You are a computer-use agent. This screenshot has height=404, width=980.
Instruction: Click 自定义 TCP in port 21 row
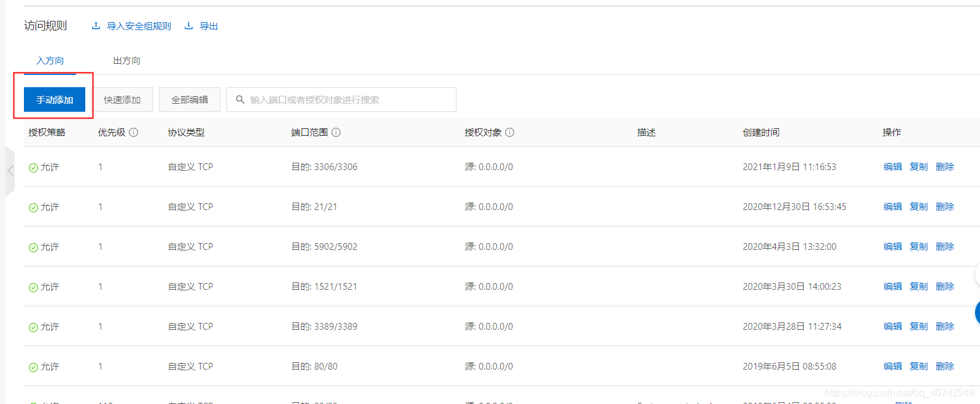pyautogui.click(x=190, y=206)
